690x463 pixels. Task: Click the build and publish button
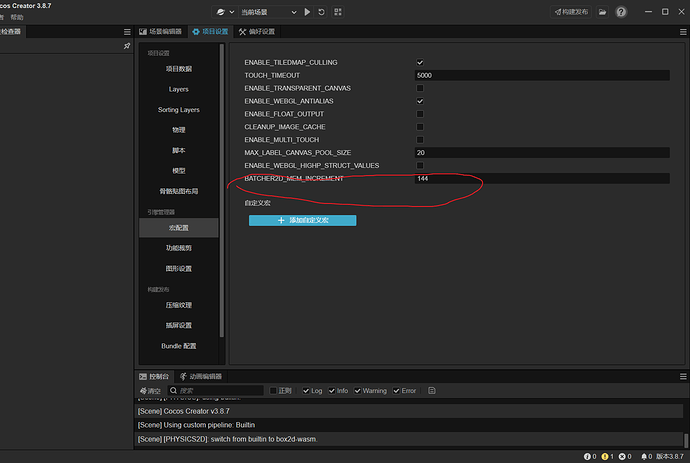(571, 12)
